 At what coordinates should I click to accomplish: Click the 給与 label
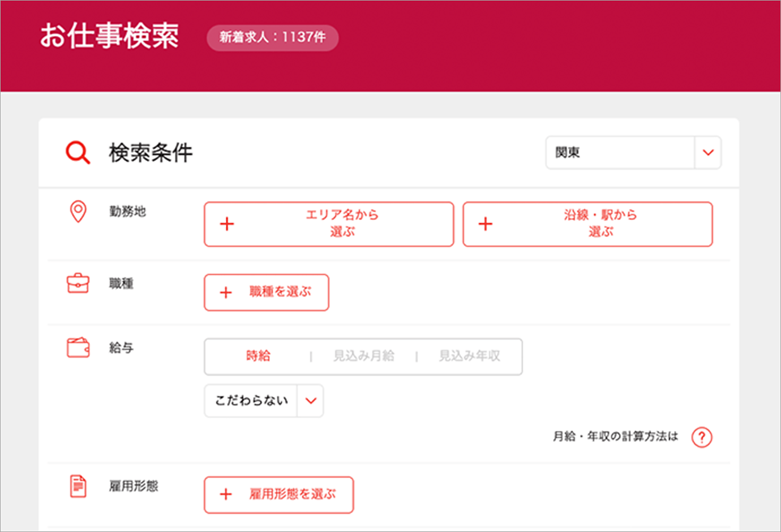[x=121, y=347]
